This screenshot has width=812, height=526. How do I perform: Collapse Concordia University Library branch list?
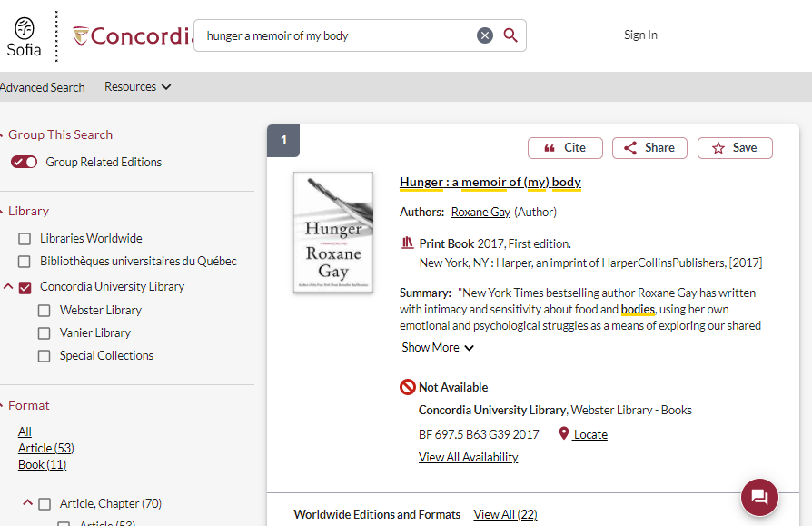[8, 286]
